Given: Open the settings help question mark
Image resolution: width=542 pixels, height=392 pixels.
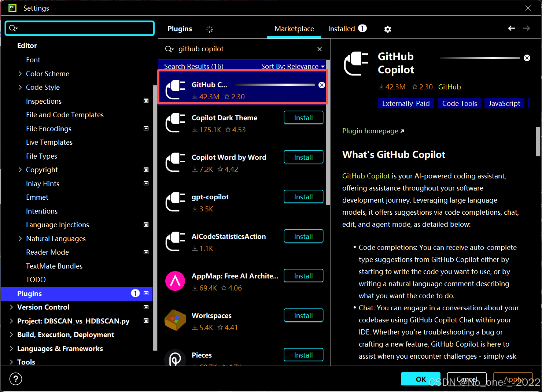Looking at the screenshot, I should pos(16,379).
